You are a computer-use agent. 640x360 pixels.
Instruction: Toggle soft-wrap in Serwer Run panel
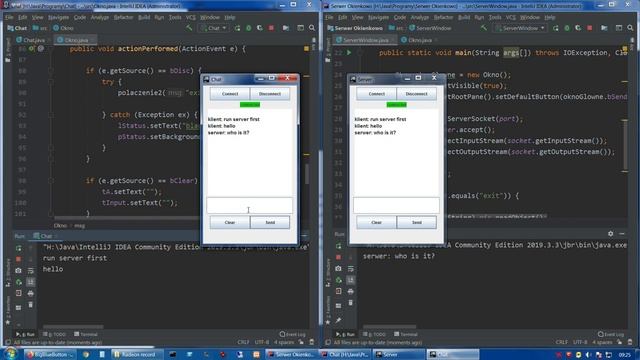[351, 269]
